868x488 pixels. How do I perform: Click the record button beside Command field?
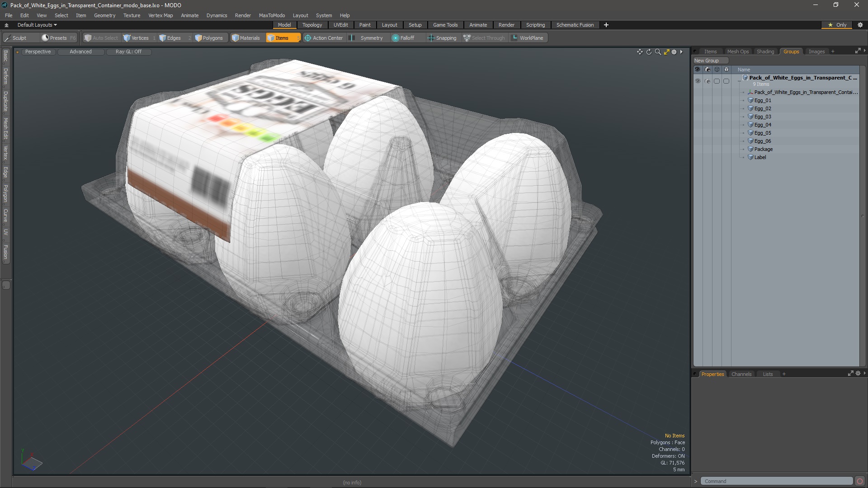click(x=860, y=481)
